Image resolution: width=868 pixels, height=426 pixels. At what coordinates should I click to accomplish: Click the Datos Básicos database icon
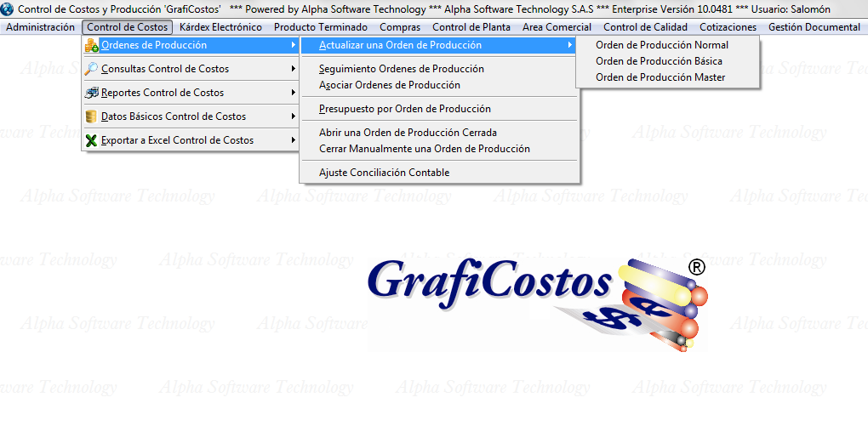point(91,116)
